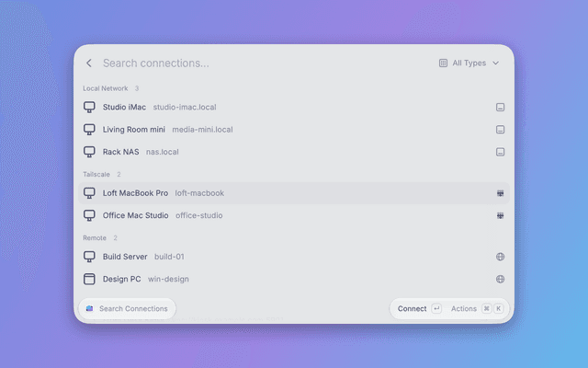Click the Design PC window icon
The image size is (588, 368).
89,279
